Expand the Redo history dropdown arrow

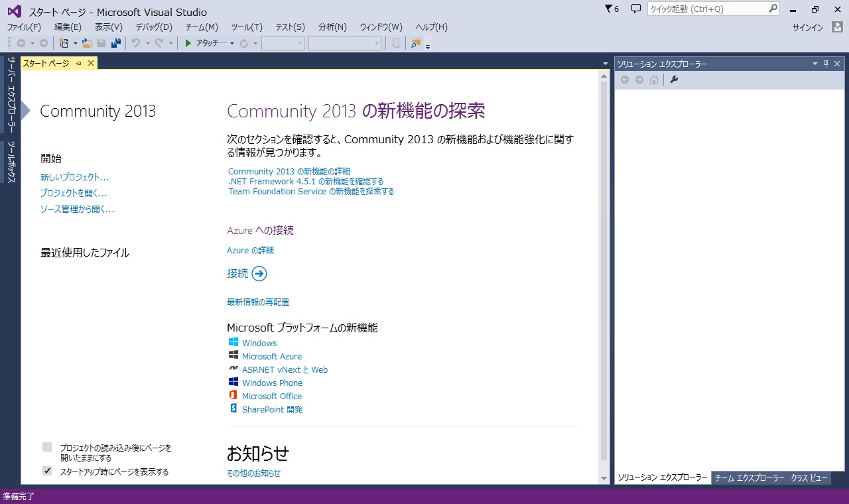170,43
